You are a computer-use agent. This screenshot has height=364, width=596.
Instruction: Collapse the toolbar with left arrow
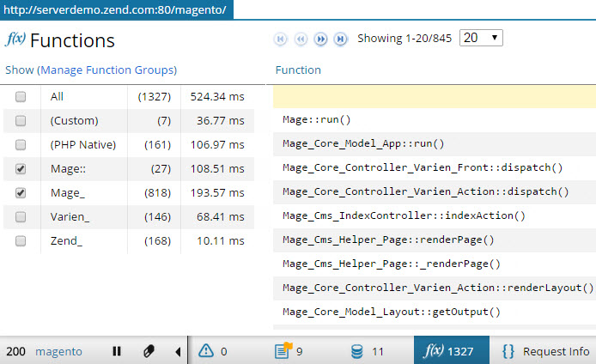178,351
